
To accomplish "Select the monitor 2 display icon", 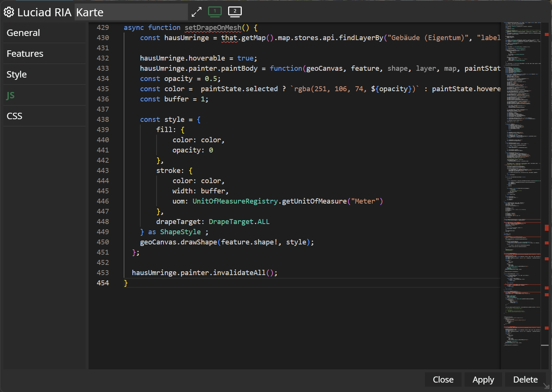I will [235, 12].
